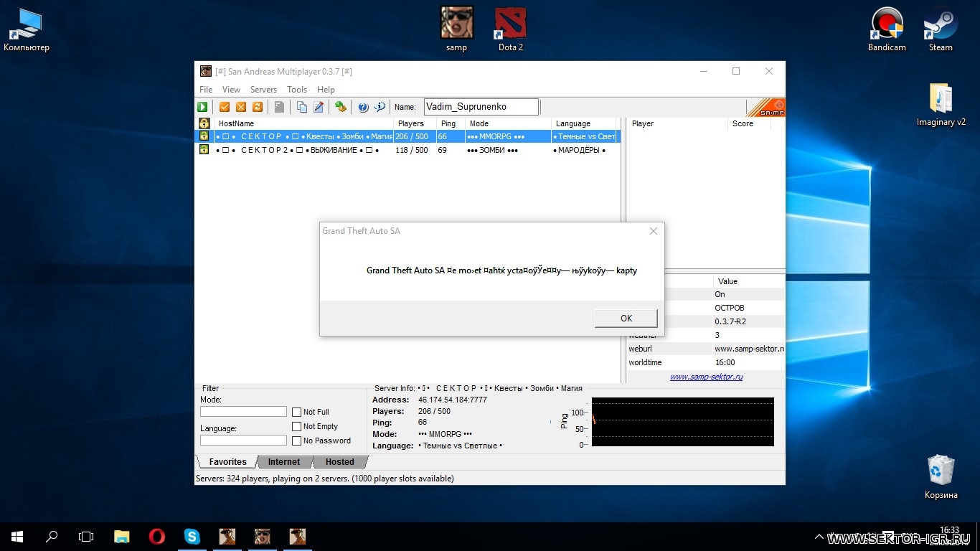The image size is (980, 551).
Task: Click the Name field containing Vadim_Suprunenko
Action: 481,107
